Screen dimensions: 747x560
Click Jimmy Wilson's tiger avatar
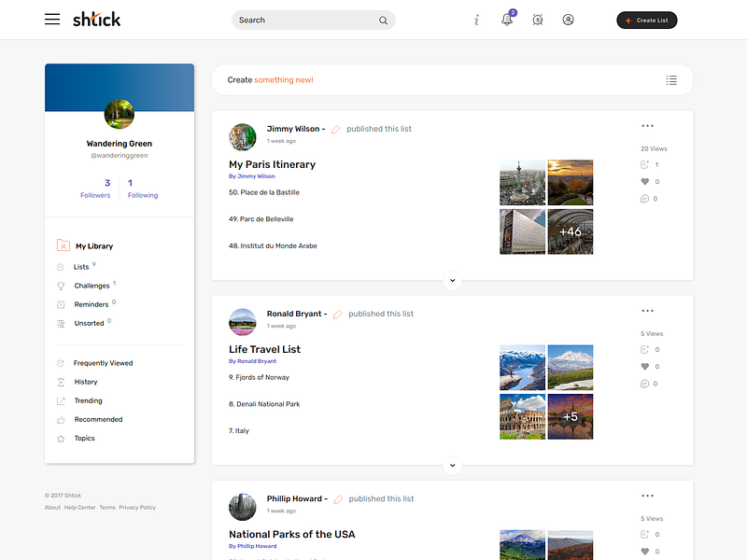[243, 136]
